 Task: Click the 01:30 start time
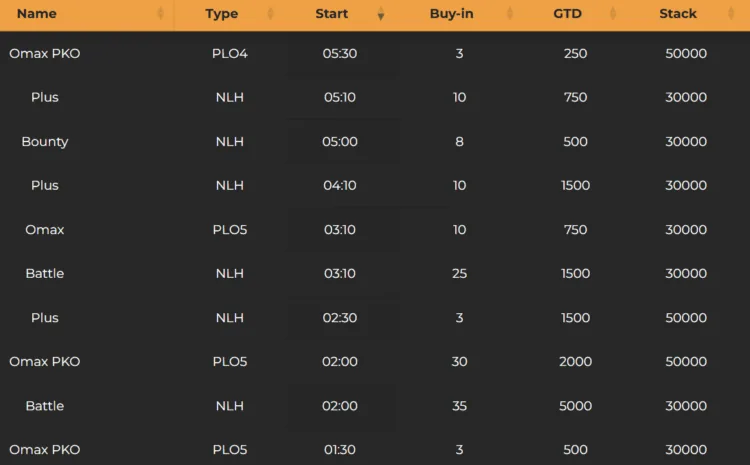click(x=340, y=450)
